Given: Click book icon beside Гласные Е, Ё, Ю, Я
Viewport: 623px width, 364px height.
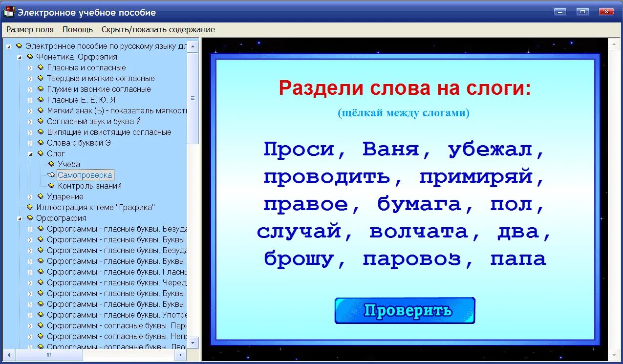Looking at the screenshot, I should [x=41, y=100].
